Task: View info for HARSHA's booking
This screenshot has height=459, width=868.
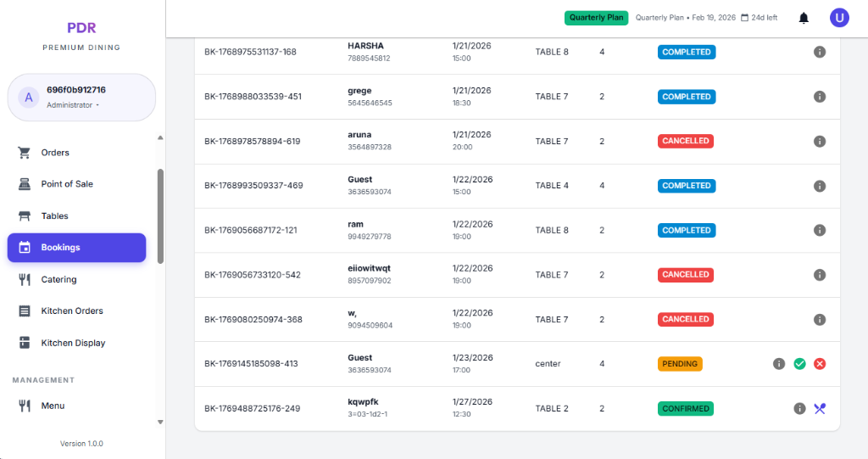Action: pyautogui.click(x=820, y=52)
